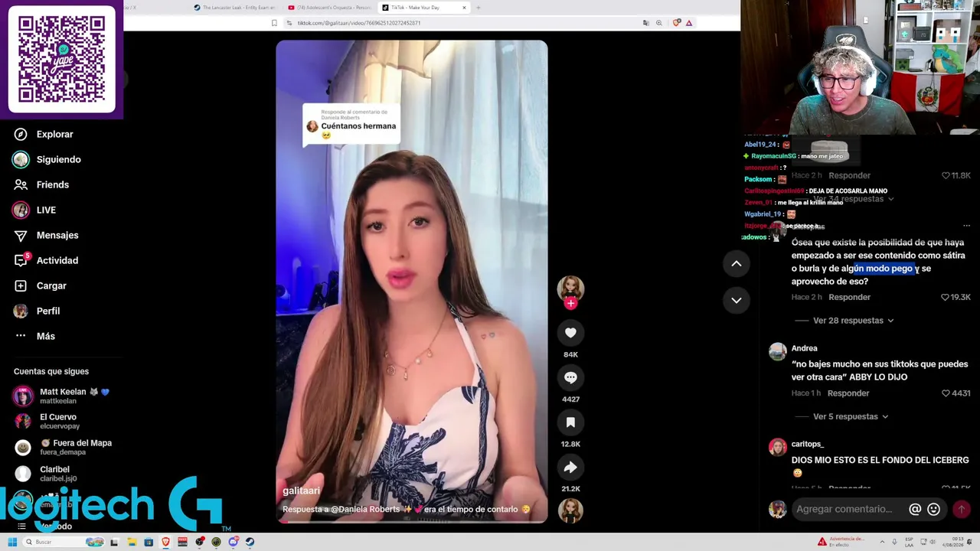Bookmark page with browser bookmark icon

point(274,23)
